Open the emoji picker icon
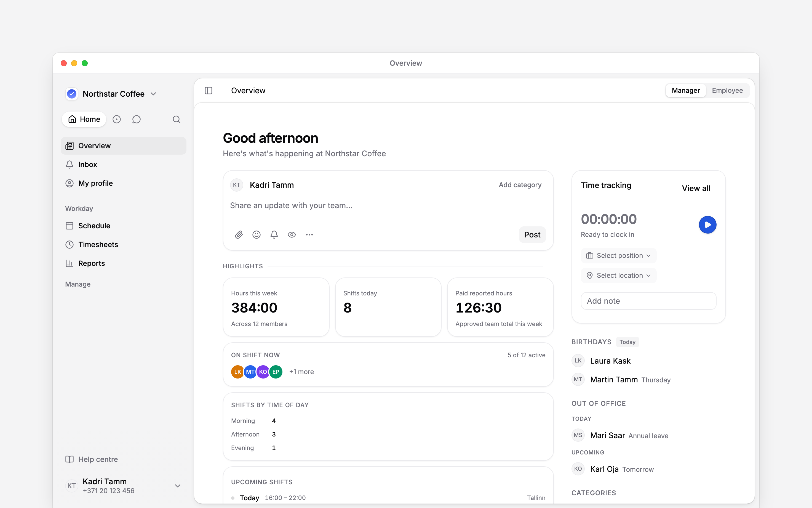 click(x=256, y=234)
